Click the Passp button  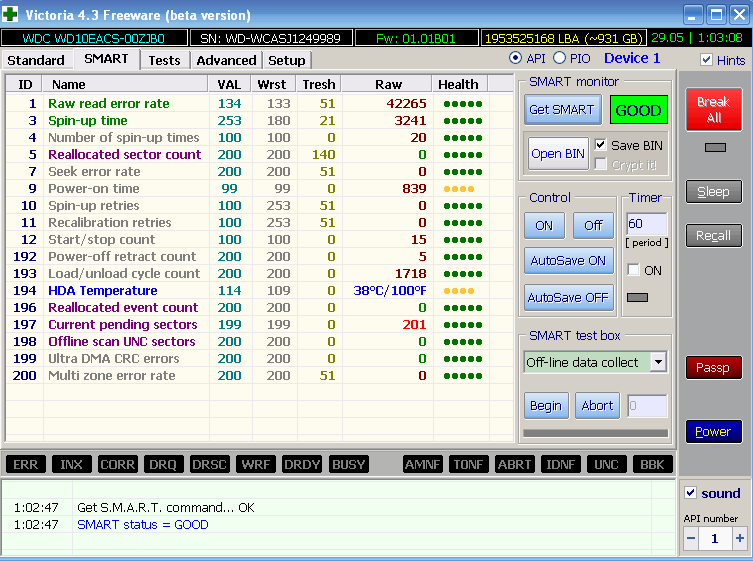713,368
